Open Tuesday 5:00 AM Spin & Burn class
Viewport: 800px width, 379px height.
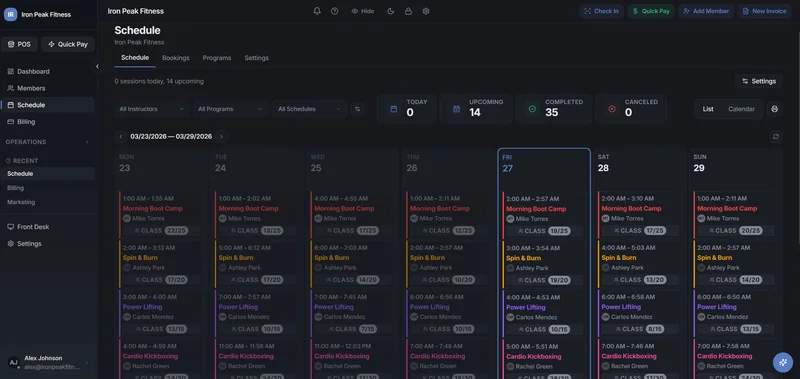pyautogui.click(x=256, y=264)
